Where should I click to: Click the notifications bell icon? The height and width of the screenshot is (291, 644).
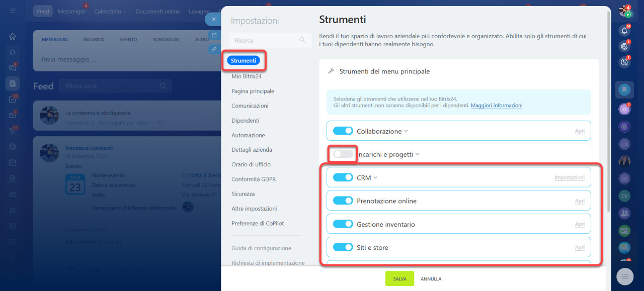(x=624, y=31)
